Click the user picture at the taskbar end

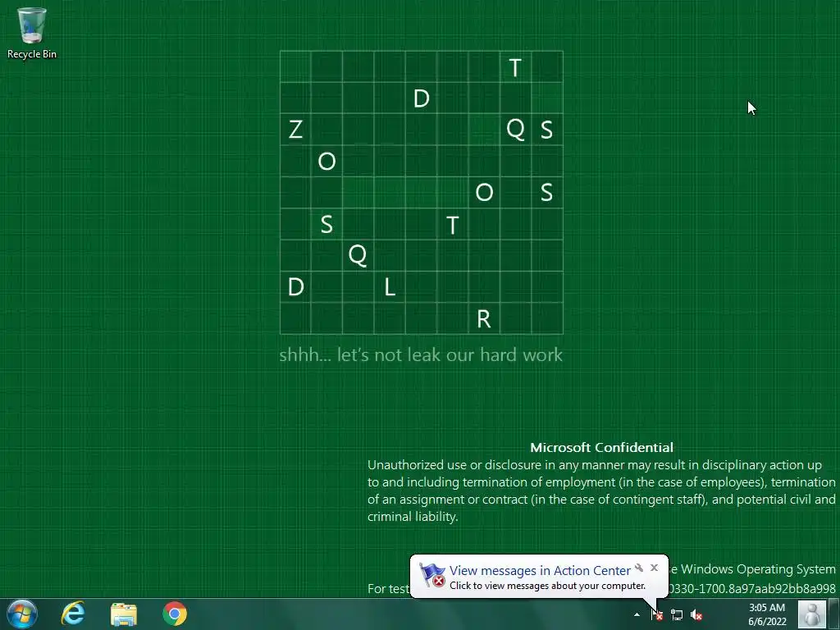812,614
